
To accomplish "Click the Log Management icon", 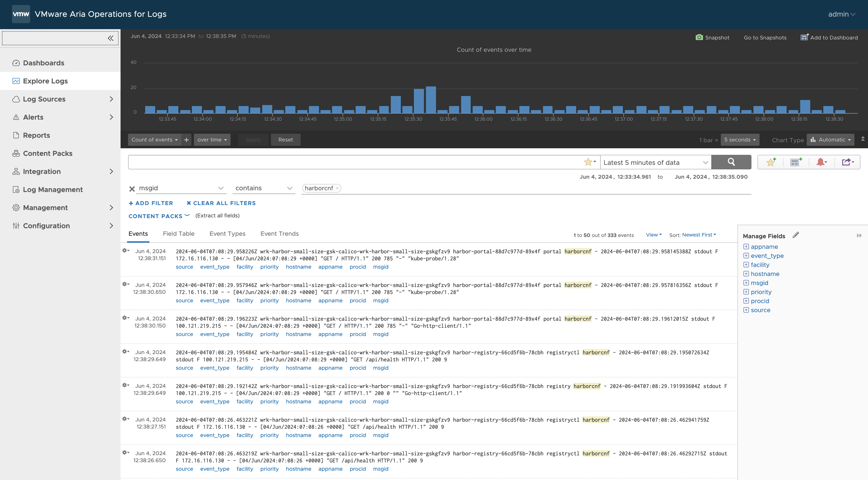I will [x=16, y=189].
